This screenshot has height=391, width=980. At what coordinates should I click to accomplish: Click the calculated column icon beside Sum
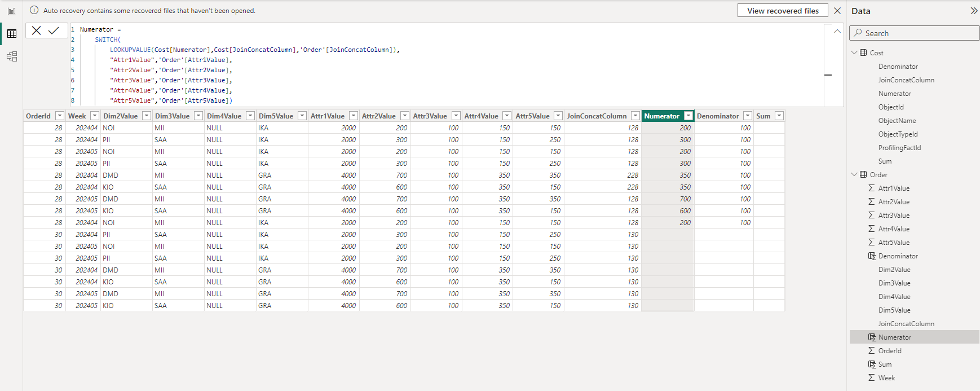click(872, 364)
